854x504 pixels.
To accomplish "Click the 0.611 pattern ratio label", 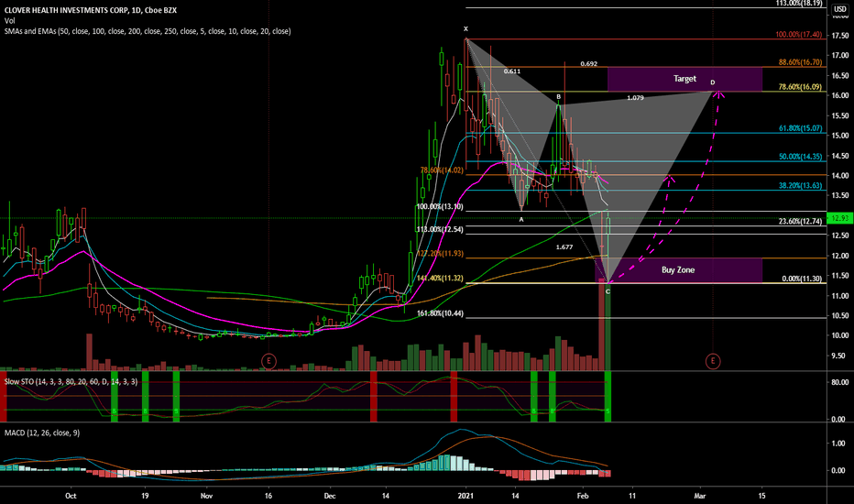I will [x=512, y=71].
